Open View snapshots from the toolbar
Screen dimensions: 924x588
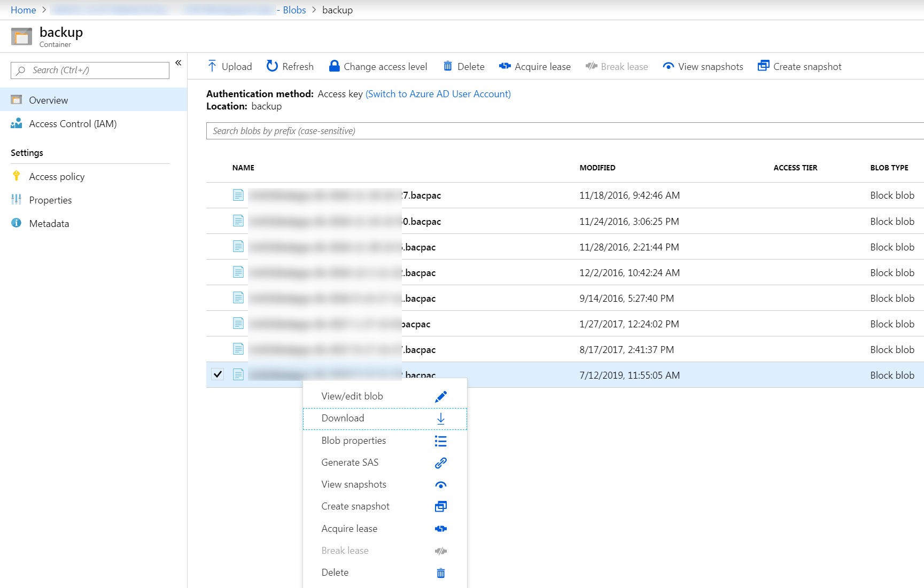[703, 66]
